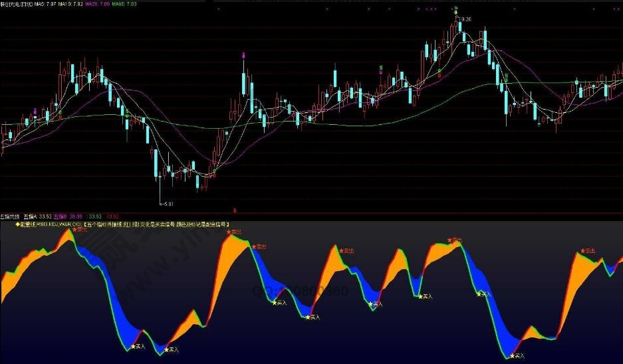Click the 五指A value label
The image size is (623, 364).
click(x=38, y=217)
